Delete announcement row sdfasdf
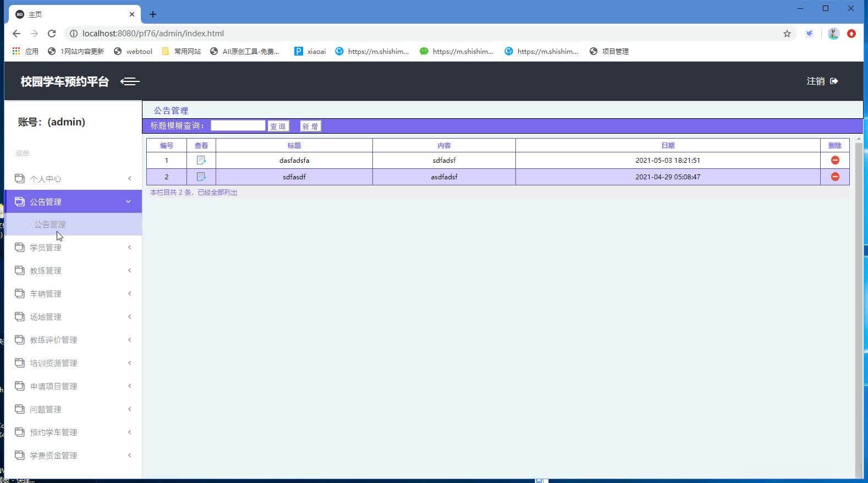Viewport: 868px width, 483px height. [835, 177]
